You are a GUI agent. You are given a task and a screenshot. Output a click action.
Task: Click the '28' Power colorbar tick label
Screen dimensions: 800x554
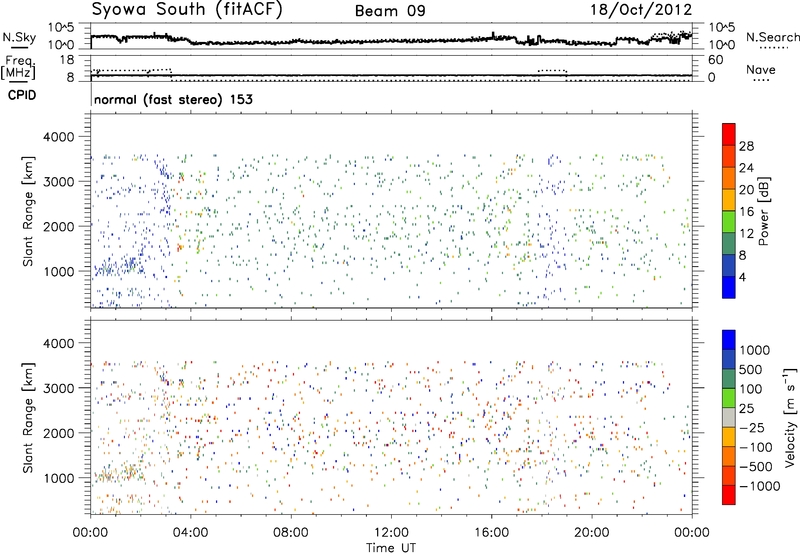[x=746, y=146]
